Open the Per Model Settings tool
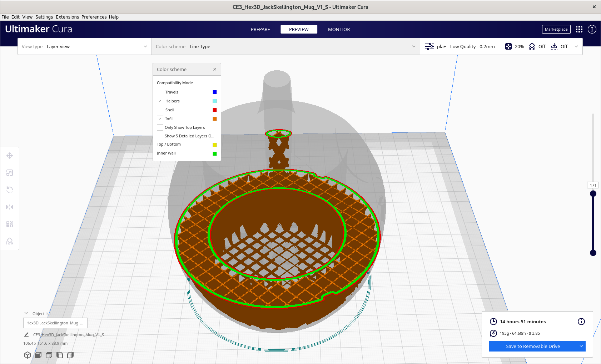601x364 pixels. click(10, 224)
